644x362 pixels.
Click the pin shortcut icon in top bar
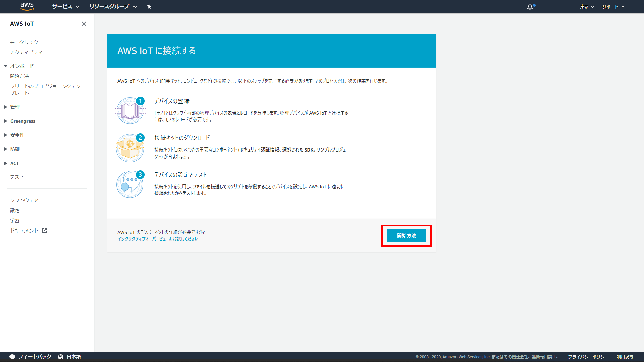pos(149,7)
